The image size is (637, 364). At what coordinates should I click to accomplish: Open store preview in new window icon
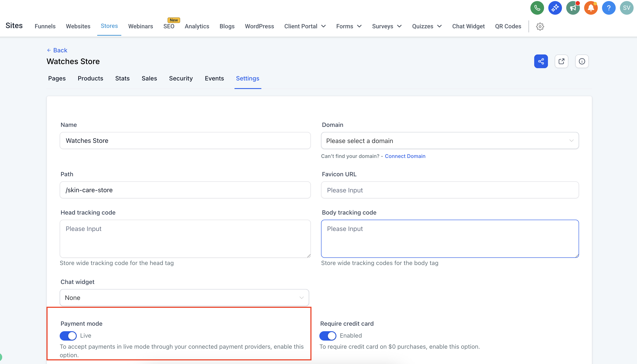tap(561, 61)
